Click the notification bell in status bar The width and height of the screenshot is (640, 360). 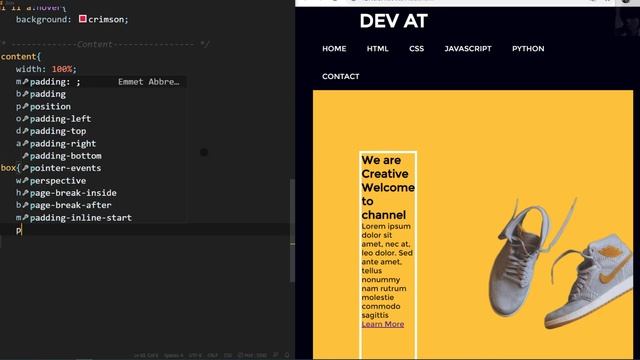[287, 356]
